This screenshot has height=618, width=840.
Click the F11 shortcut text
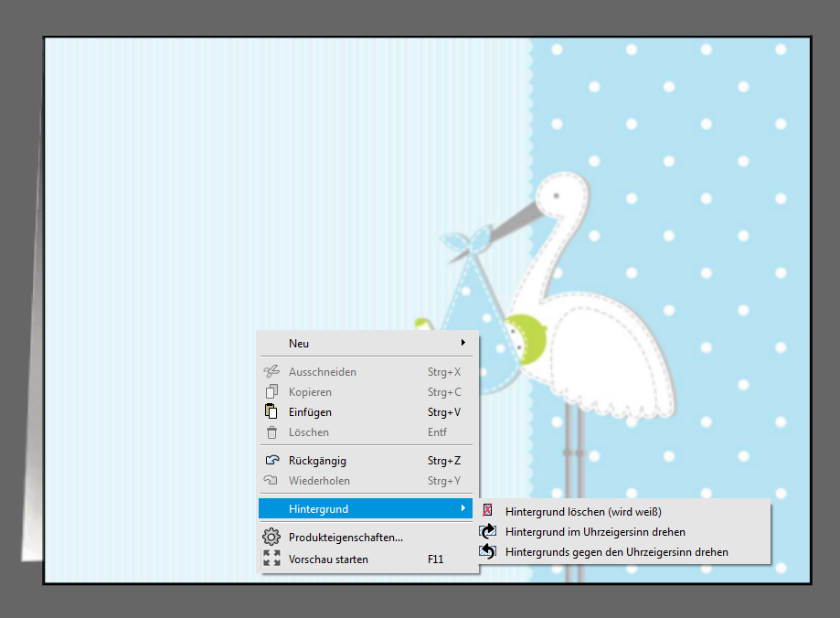[435, 559]
